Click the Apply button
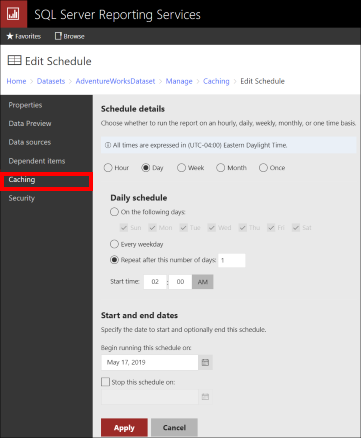 (124, 428)
